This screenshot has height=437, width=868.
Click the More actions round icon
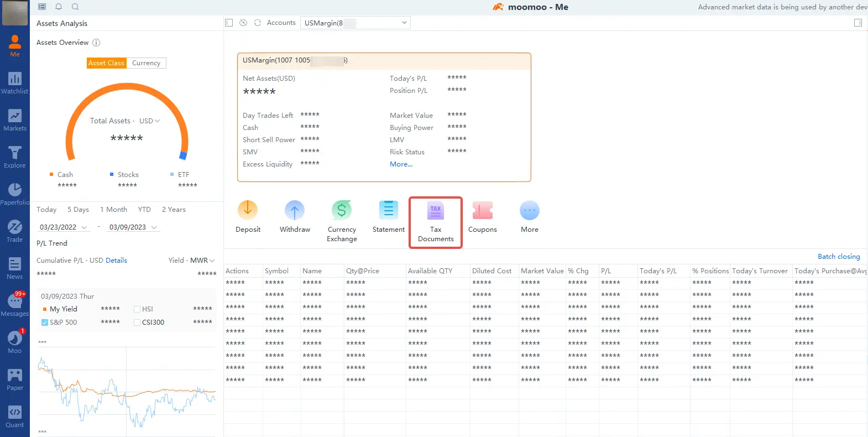coord(530,210)
